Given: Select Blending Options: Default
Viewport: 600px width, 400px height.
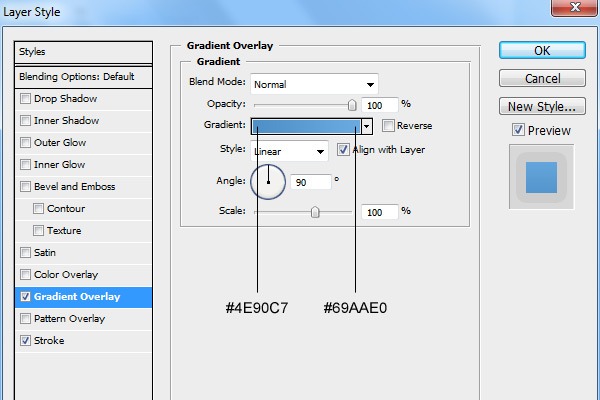Looking at the screenshot, I should pos(83,77).
